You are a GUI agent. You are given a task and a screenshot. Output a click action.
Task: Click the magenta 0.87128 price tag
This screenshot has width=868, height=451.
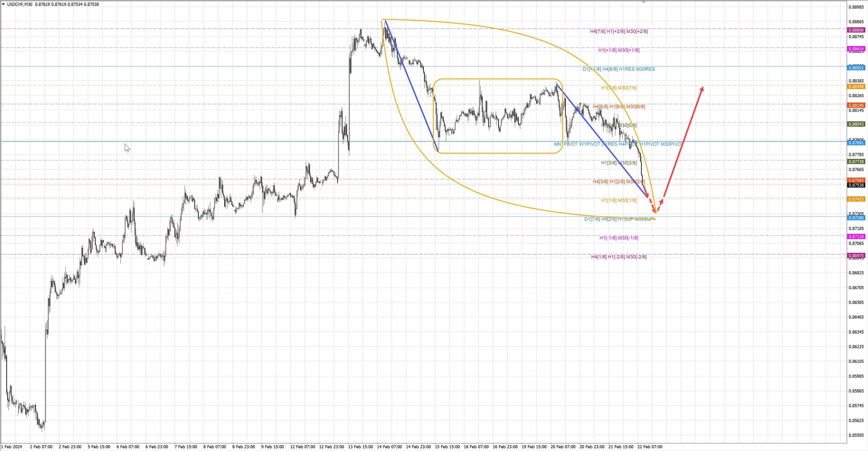(856, 236)
